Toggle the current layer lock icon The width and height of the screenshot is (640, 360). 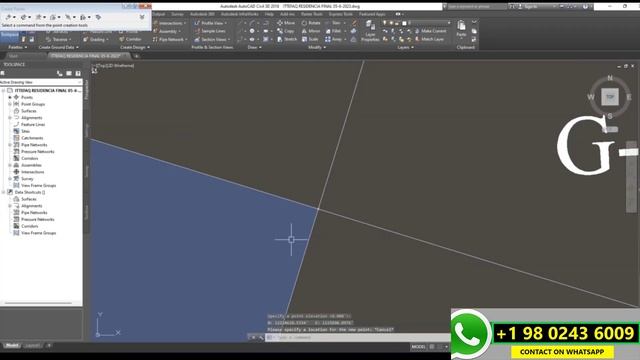pyautogui.click(x=397, y=23)
